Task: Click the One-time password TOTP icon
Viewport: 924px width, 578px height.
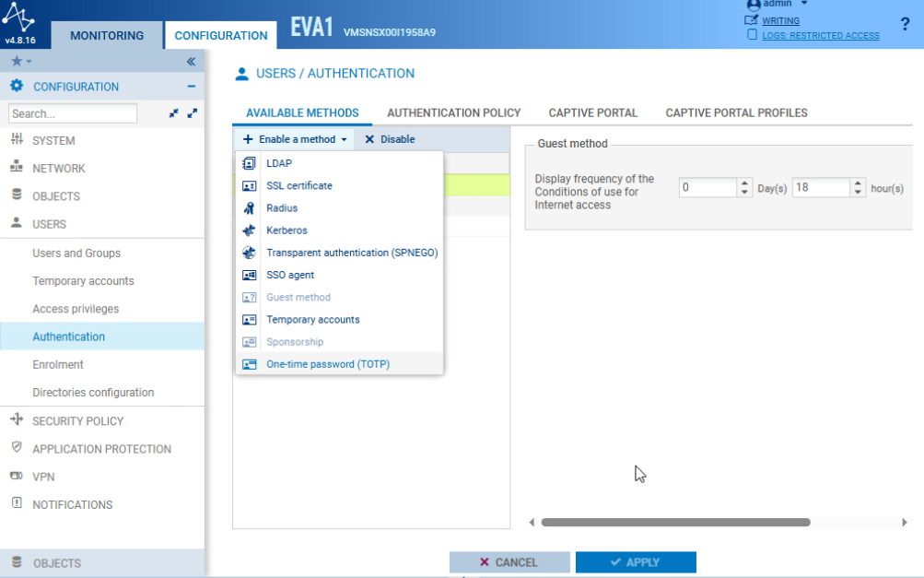Action: coord(250,364)
